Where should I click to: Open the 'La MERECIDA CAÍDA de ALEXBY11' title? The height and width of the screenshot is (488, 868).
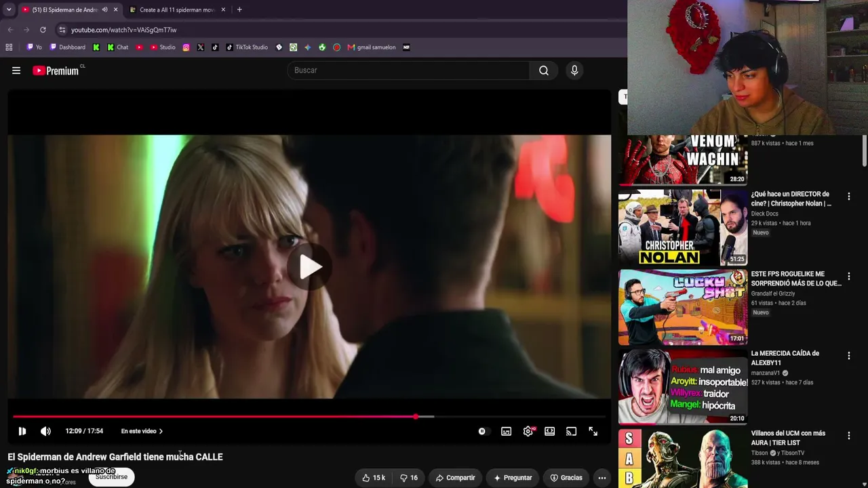(785, 358)
